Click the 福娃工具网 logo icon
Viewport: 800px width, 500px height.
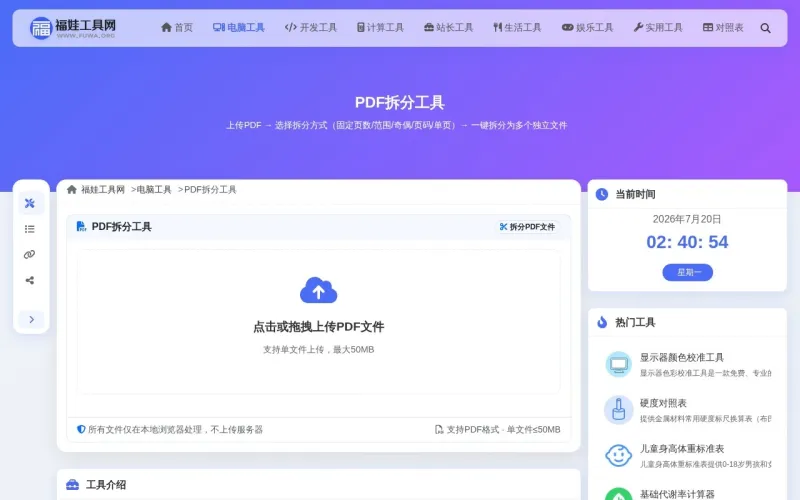(x=41, y=28)
